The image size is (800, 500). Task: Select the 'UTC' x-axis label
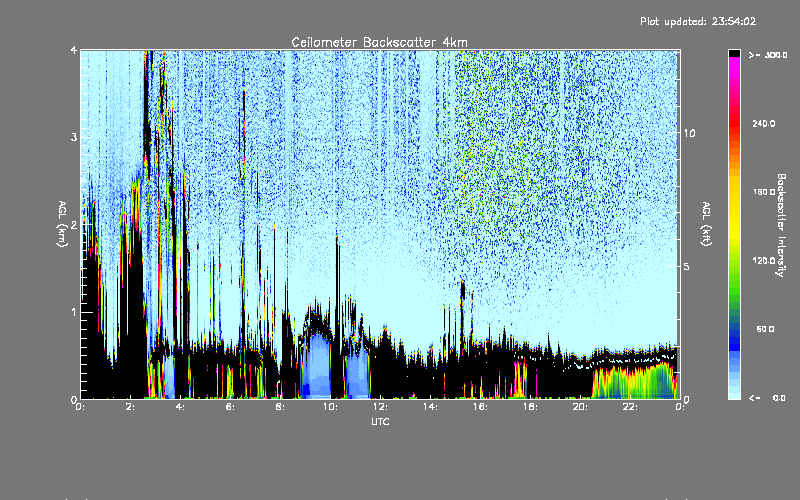coord(380,421)
